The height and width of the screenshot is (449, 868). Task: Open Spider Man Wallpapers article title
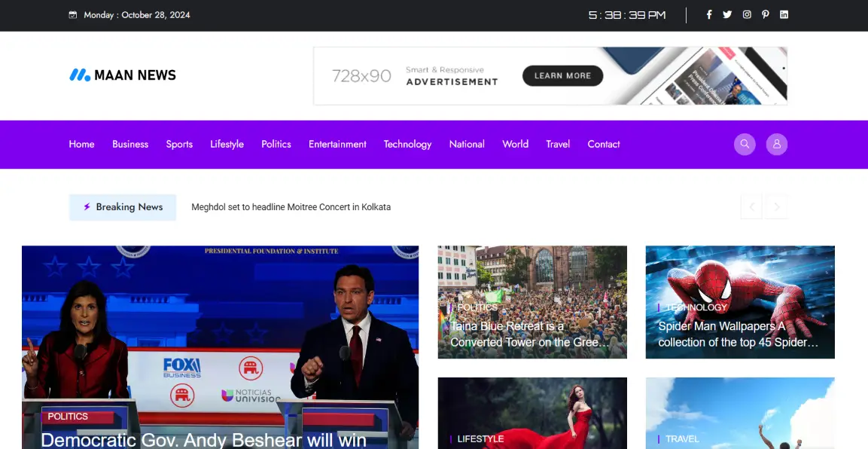pyautogui.click(x=738, y=334)
